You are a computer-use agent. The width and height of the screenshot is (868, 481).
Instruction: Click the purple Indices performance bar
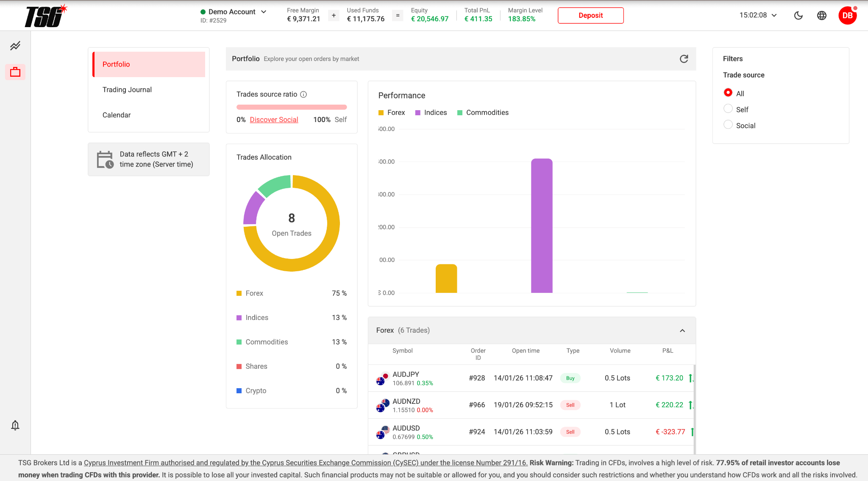542,225
